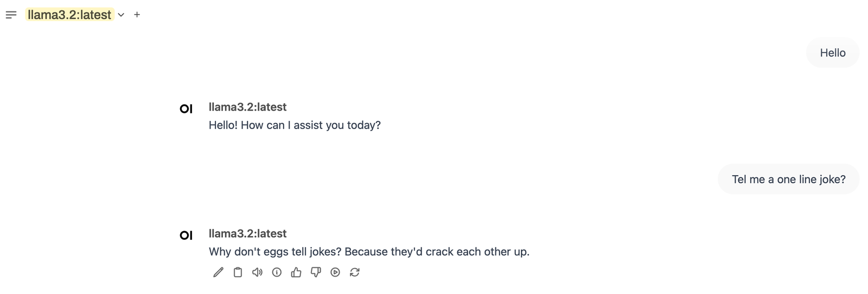
Task: Continue the response with the play icon
Action: coord(335,272)
